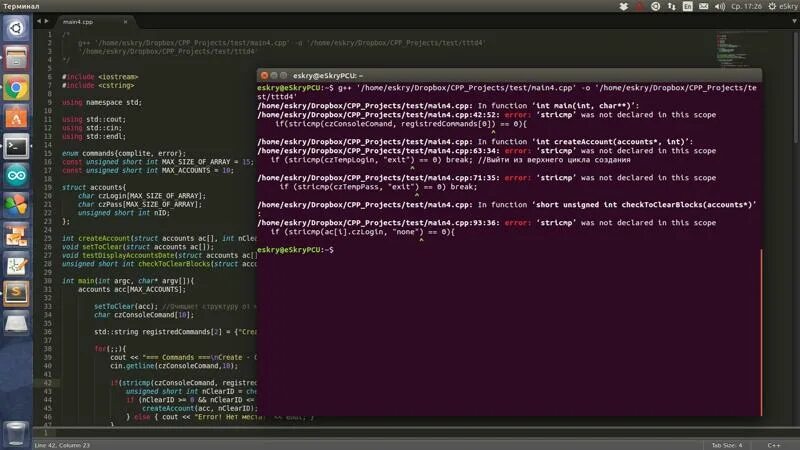
Task: Open the orange checklist app in dock
Action: click(16, 235)
